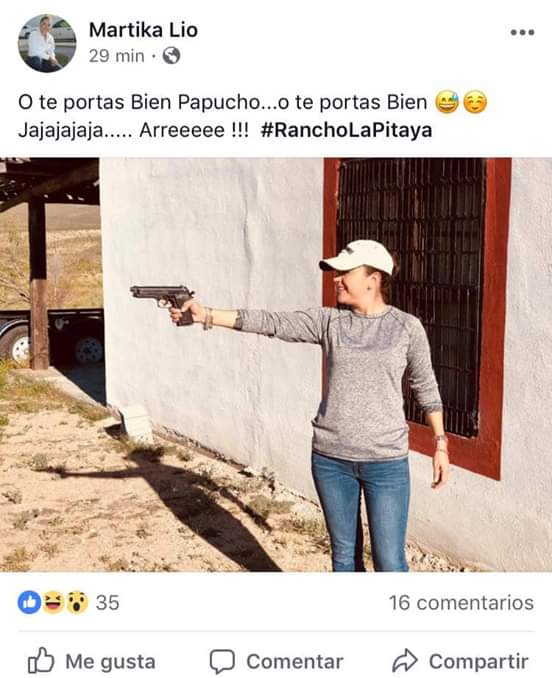
Task: Tap the Compartir button label
Action: pos(479,661)
